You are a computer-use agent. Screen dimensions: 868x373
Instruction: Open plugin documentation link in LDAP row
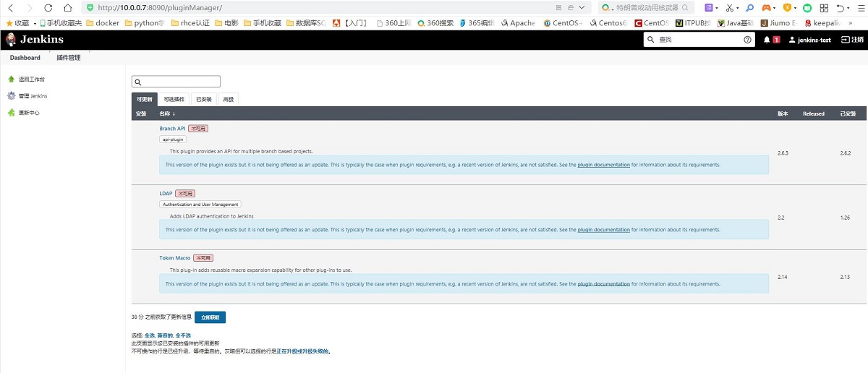[x=603, y=230]
